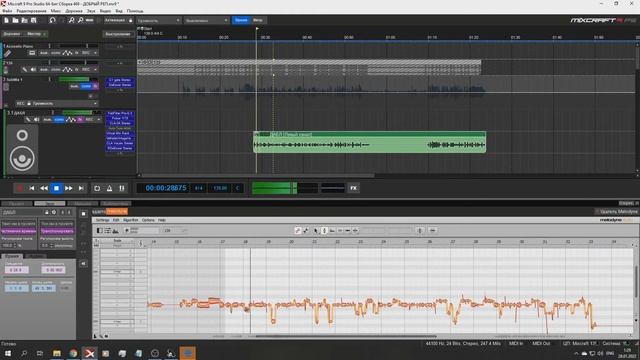Mute the second track speaker icon

pos(33,70)
